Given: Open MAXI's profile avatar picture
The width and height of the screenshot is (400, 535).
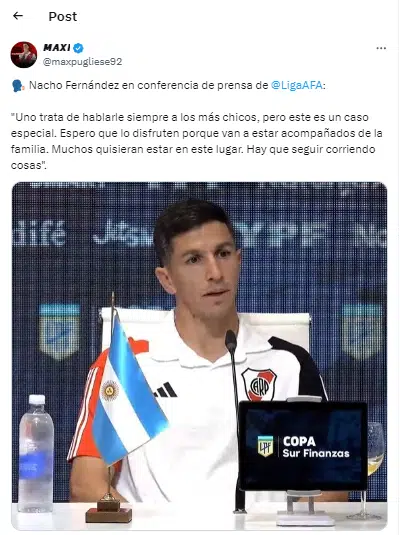Looking at the screenshot, I should pyautogui.click(x=24, y=55).
